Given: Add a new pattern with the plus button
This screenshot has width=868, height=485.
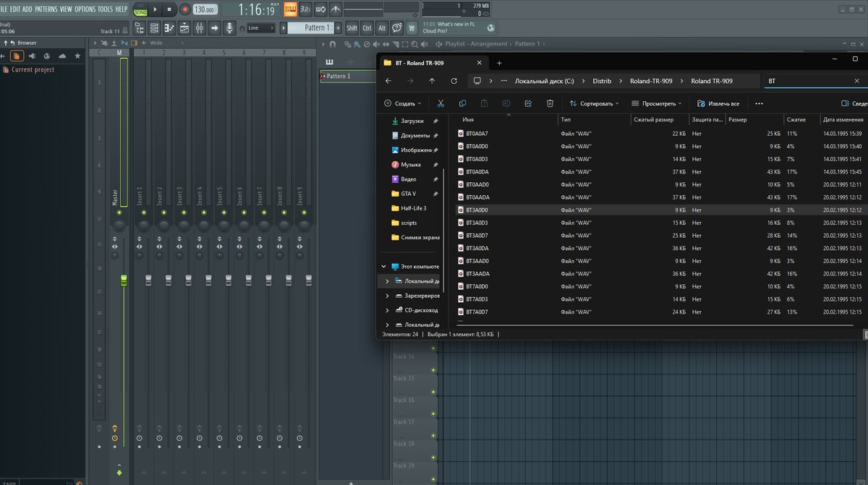Looking at the screenshot, I should (338, 28).
